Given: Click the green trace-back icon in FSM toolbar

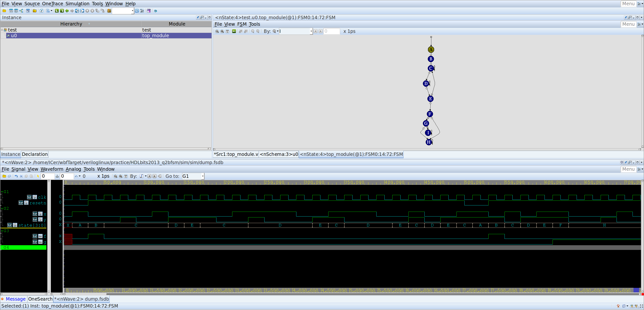Looking at the screenshot, I should [234, 31].
